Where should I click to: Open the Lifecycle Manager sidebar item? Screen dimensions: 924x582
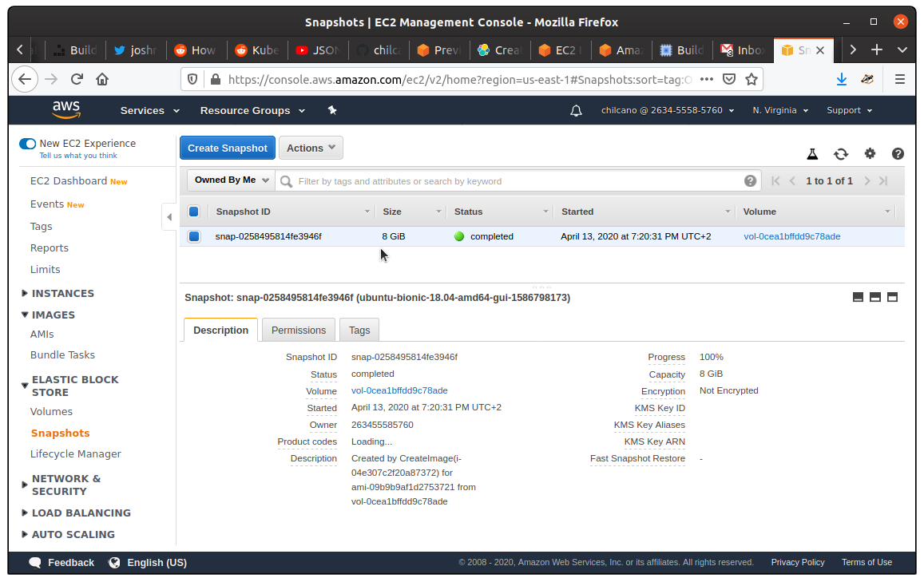point(75,454)
